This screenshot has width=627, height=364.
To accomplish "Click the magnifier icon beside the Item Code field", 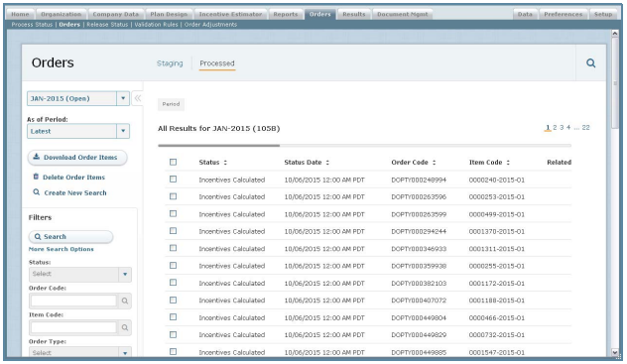I will 125,327.
